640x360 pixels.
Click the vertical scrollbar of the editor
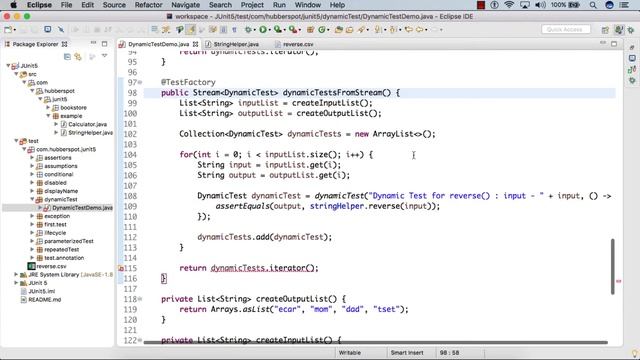[613, 267]
